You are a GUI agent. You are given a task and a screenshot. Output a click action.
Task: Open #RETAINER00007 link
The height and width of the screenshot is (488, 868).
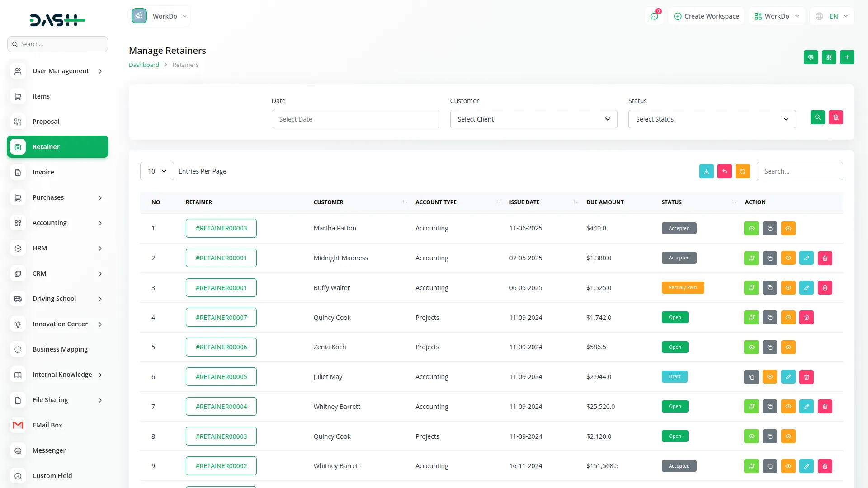click(x=221, y=318)
